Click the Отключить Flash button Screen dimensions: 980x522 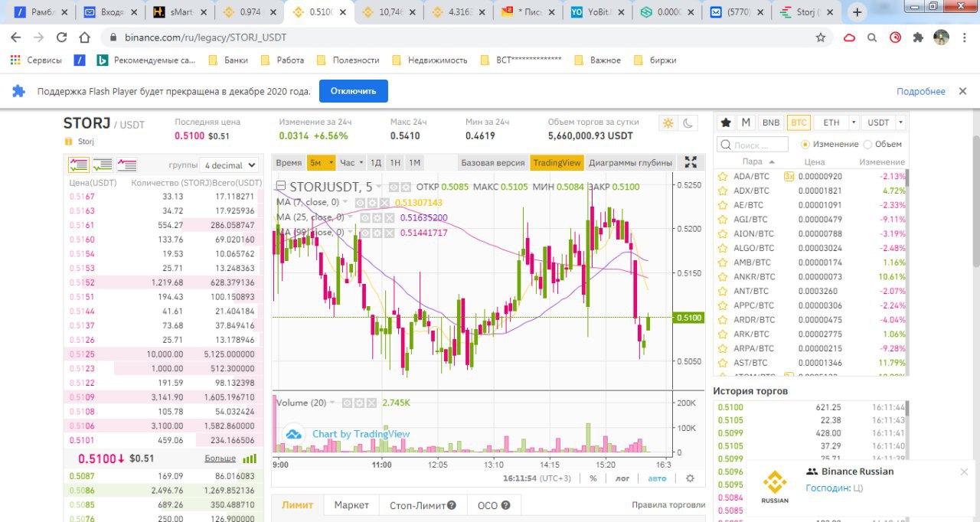tap(354, 91)
